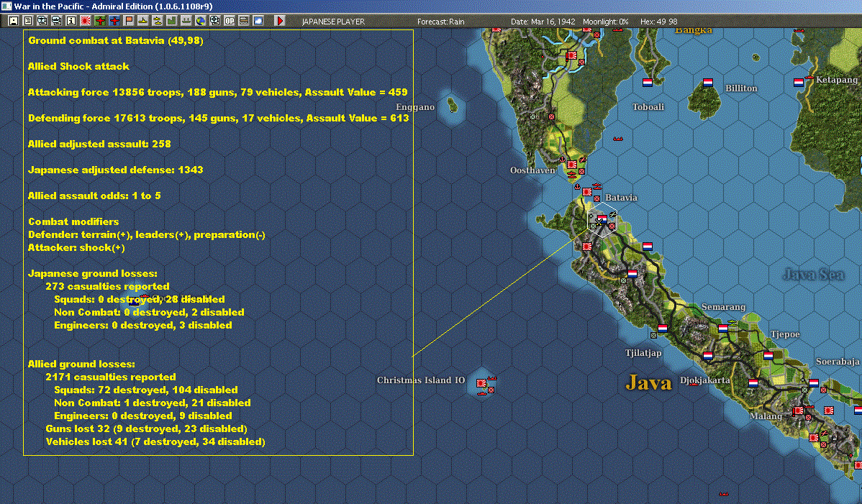The image size is (862, 504).
Task: Click the 'JAPANESE PLAYER' status text
Action: pos(333,22)
